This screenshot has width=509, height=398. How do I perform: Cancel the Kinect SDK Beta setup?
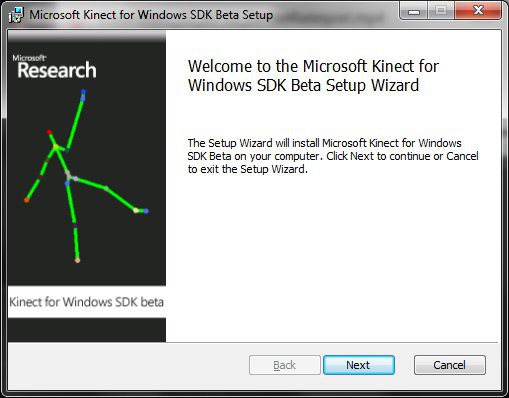click(x=450, y=365)
